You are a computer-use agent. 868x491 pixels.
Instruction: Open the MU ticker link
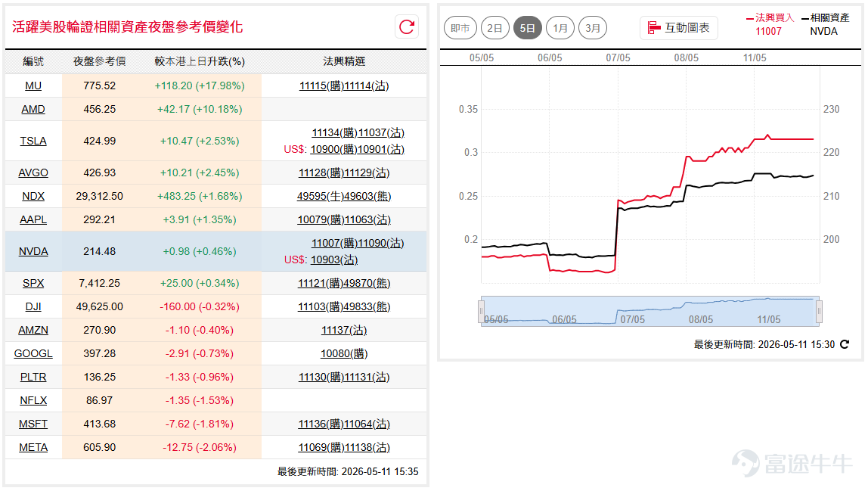(x=33, y=86)
